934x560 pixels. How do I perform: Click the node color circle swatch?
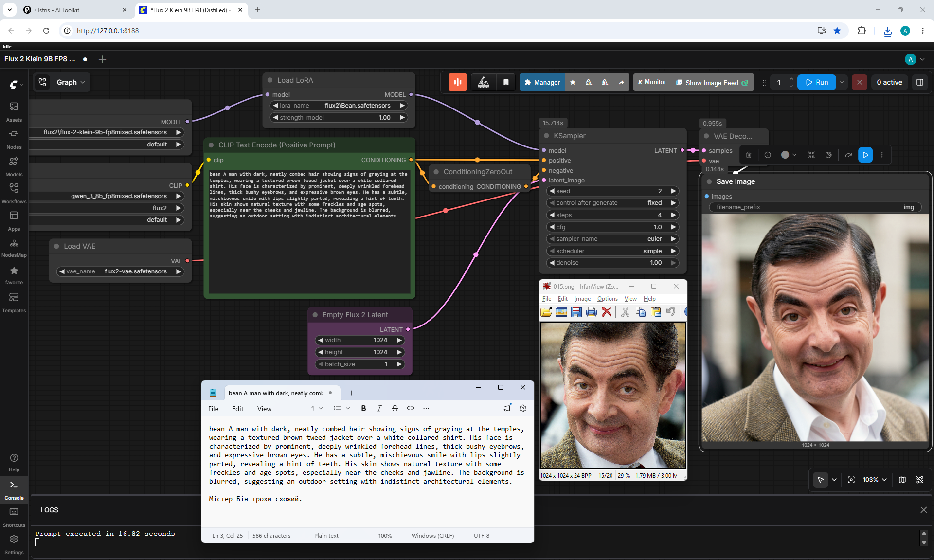[785, 155]
